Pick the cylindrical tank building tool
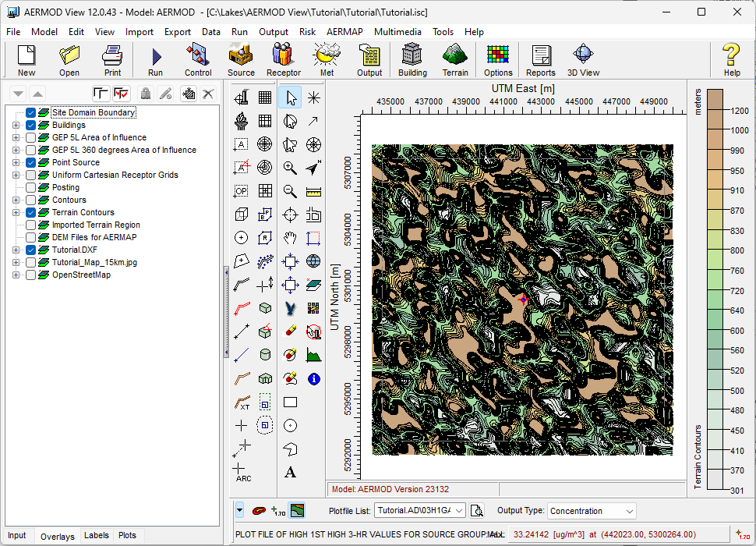The width and height of the screenshot is (756, 546). point(265,355)
